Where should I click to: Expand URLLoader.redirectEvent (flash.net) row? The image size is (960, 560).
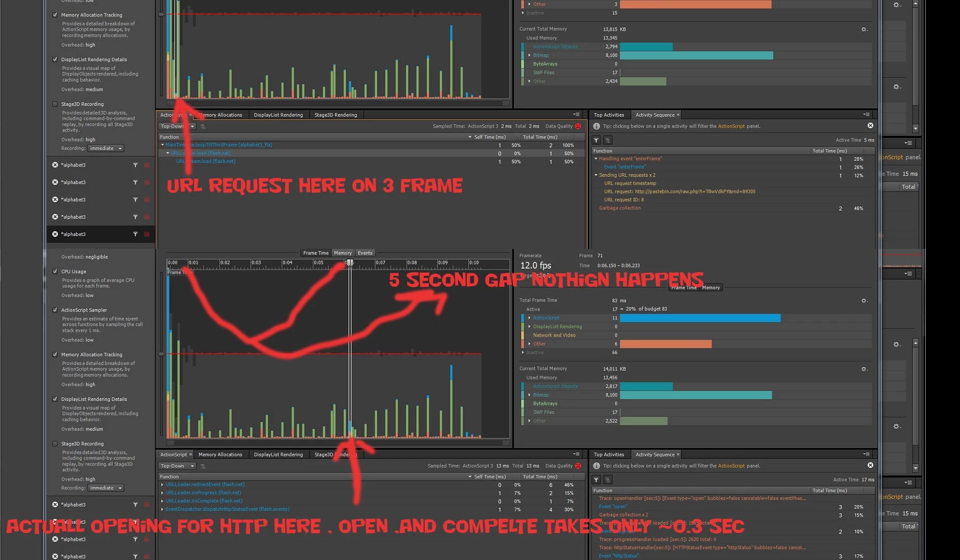[162, 484]
